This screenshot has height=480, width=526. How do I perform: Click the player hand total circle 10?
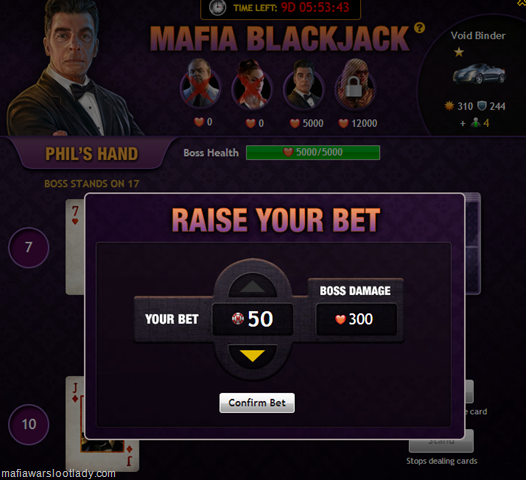pyautogui.click(x=29, y=424)
